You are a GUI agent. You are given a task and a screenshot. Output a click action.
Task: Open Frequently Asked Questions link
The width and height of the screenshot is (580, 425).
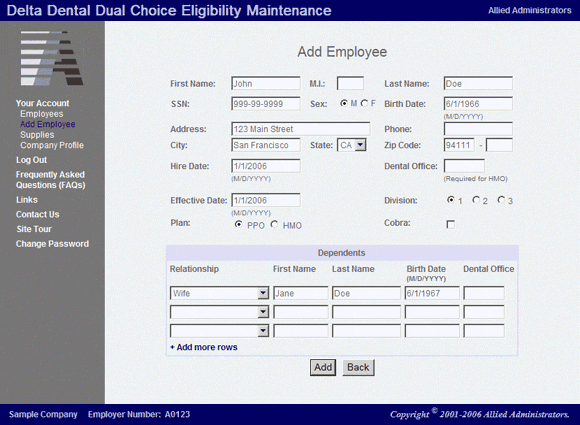[51, 179]
